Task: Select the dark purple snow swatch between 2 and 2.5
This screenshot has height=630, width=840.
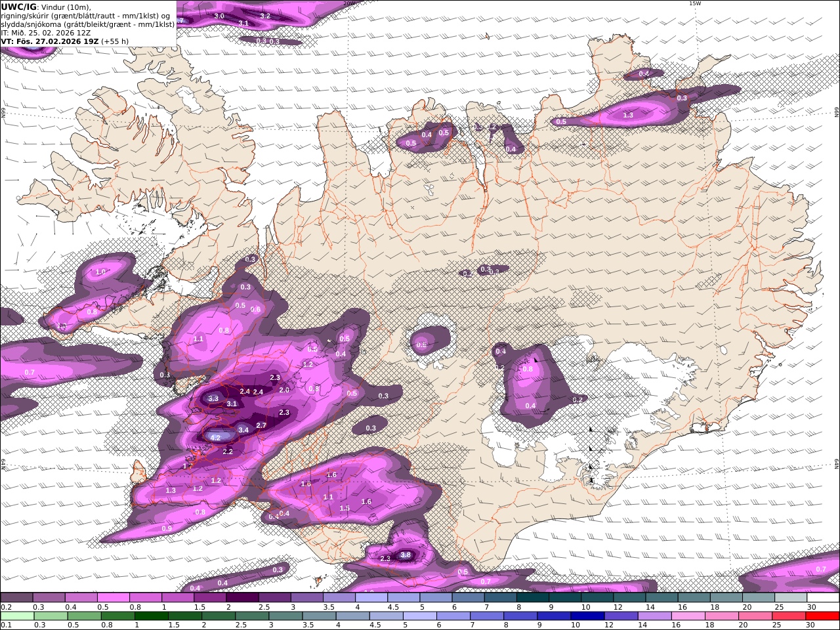Action: [x=241, y=598]
